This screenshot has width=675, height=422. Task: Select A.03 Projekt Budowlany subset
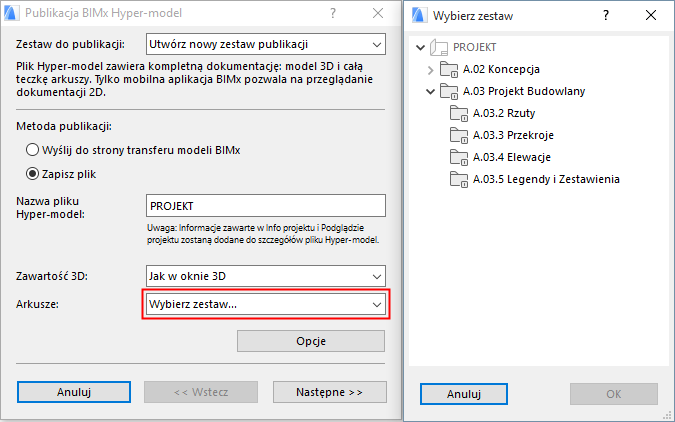524,91
